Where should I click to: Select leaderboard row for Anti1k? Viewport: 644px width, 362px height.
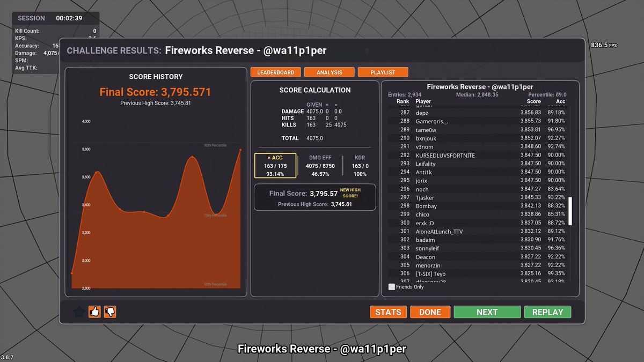pos(478,172)
